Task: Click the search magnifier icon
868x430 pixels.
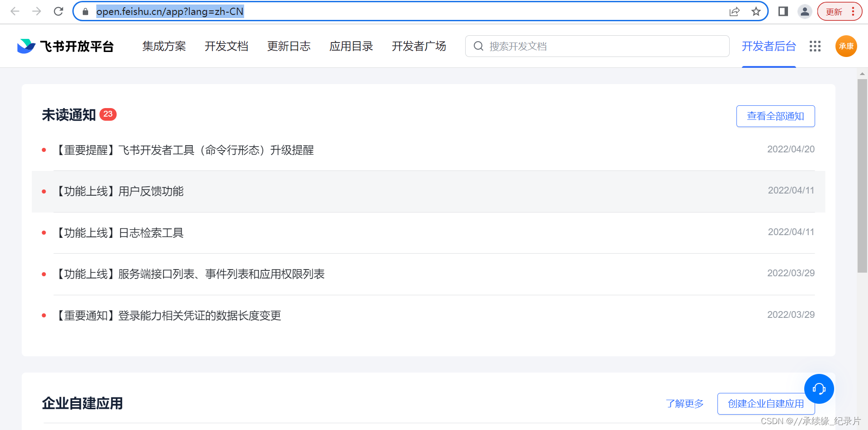Action: click(x=478, y=46)
